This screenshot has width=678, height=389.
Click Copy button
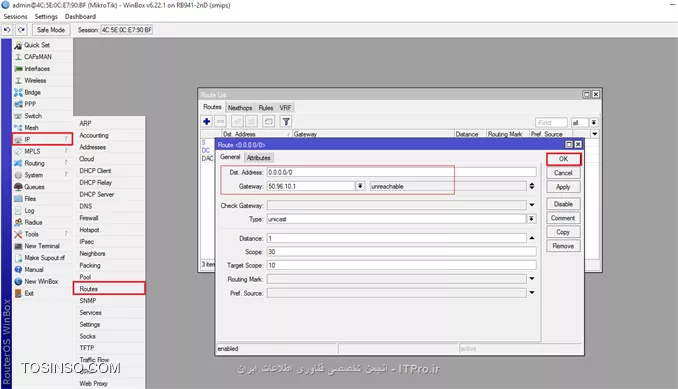click(563, 232)
